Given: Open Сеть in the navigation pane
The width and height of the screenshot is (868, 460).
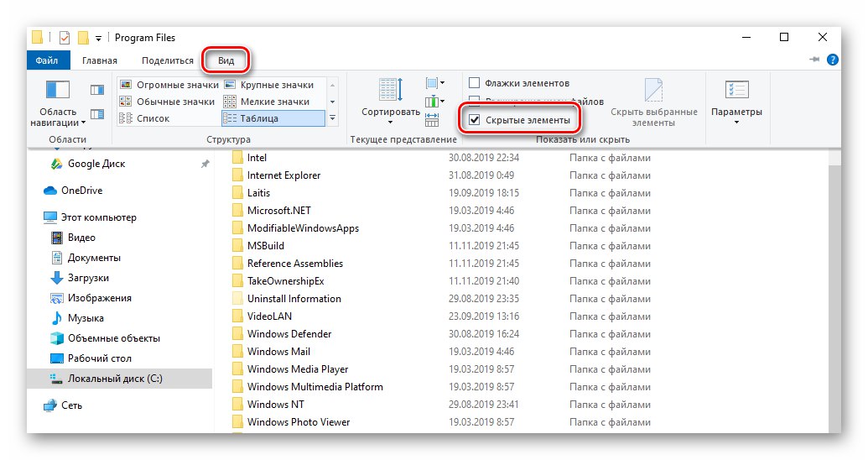Looking at the screenshot, I should [x=71, y=405].
